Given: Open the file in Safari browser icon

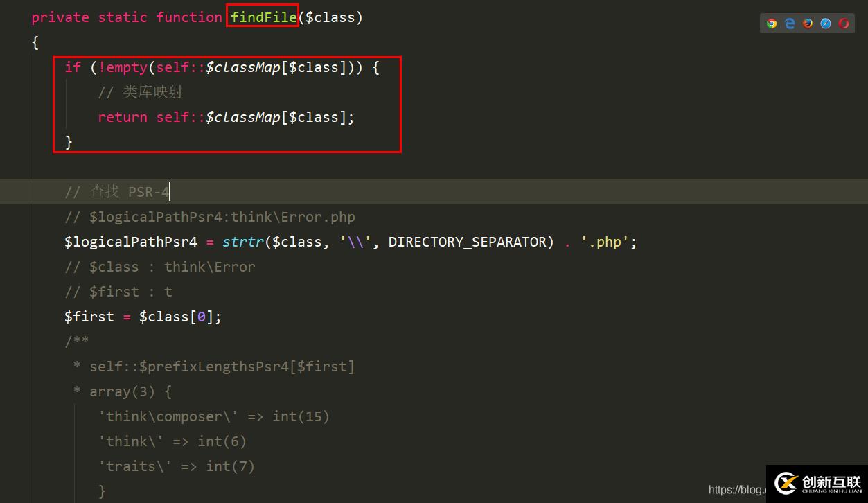Looking at the screenshot, I should pyautogui.click(x=826, y=24).
